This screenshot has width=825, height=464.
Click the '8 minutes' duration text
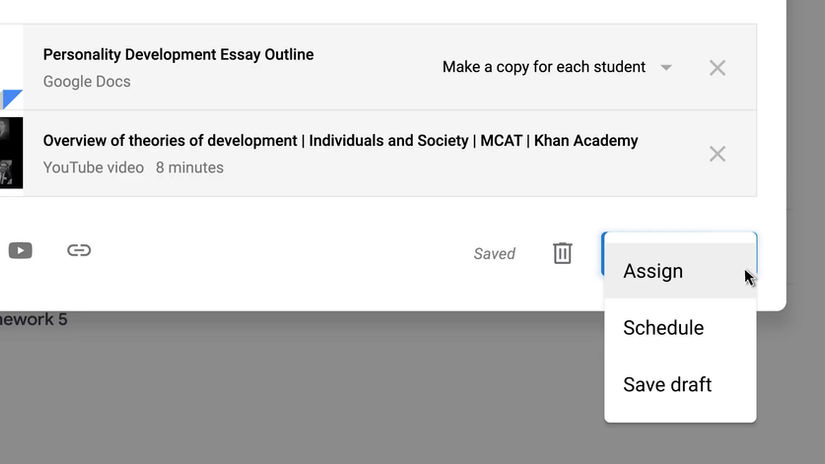point(189,168)
